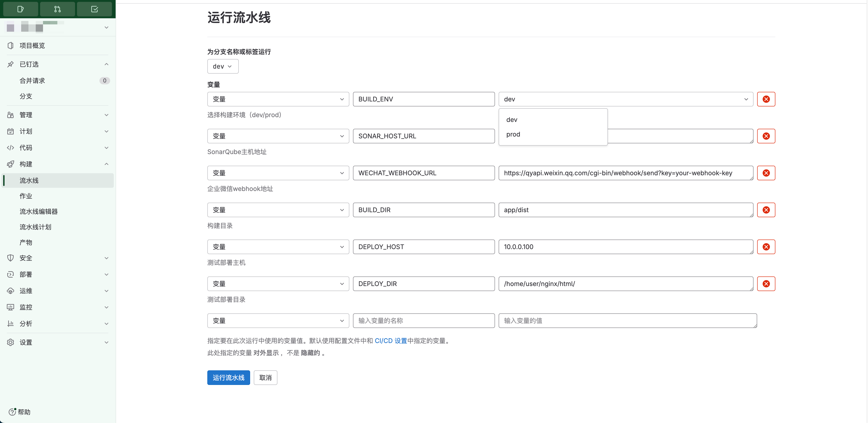Open the CI/CD 设置 link

point(391,341)
